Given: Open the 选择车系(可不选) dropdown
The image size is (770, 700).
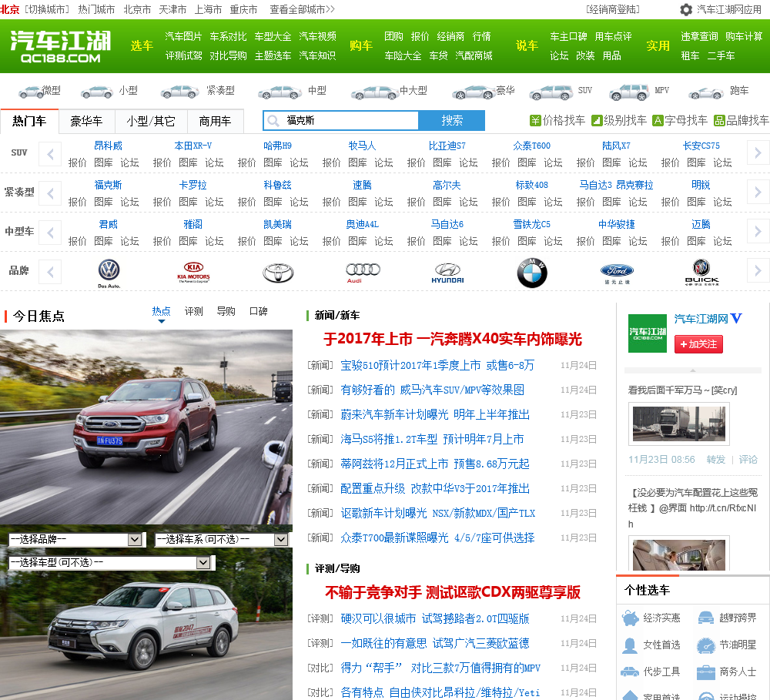Looking at the screenshot, I should 222,539.
